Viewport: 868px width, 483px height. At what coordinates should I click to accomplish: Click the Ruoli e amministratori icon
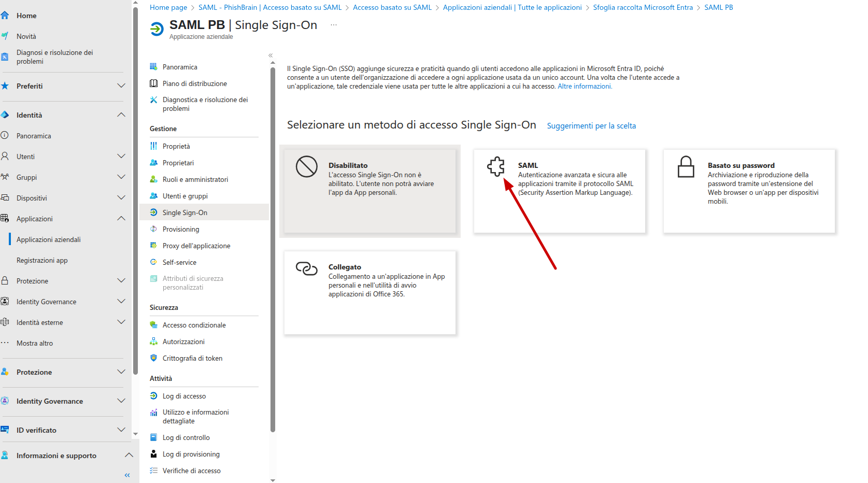click(x=153, y=179)
